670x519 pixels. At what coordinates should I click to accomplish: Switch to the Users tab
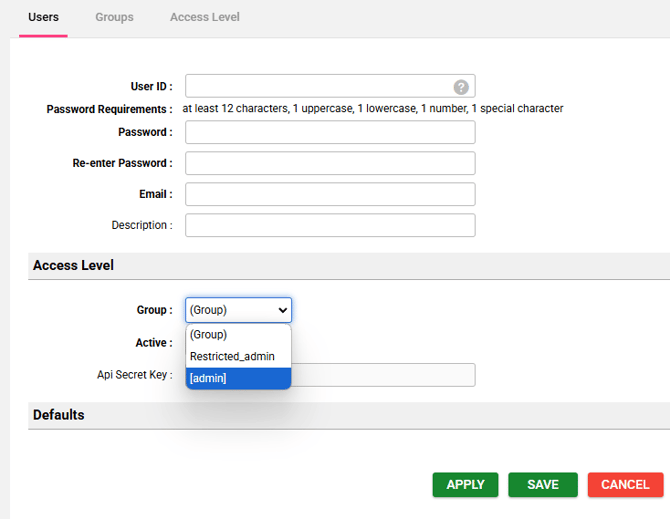(x=43, y=17)
